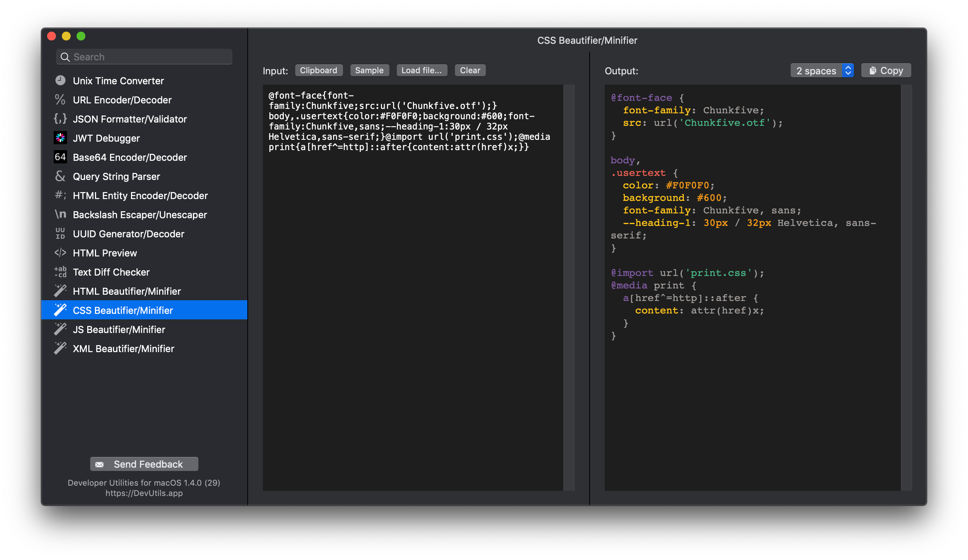Click the ampersand Query String Parser icon
This screenshot has height=560, width=968.
[60, 176]
